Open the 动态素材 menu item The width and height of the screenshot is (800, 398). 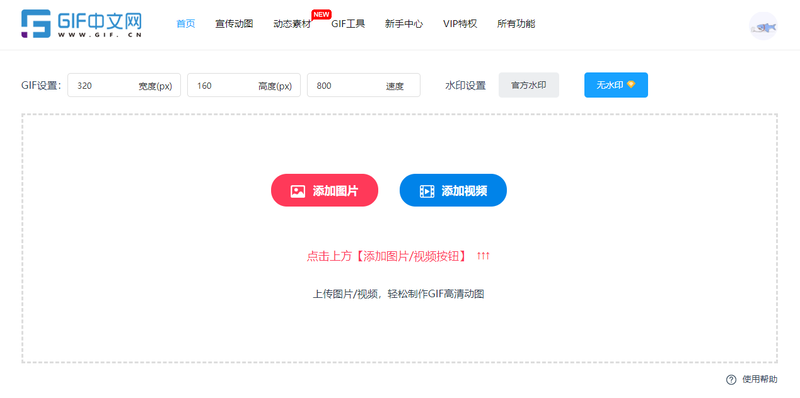tap(292, 24)
